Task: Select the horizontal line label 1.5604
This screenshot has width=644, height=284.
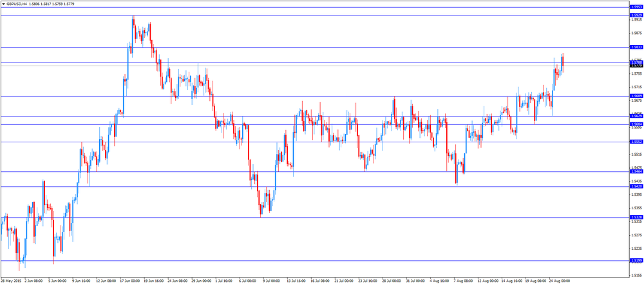Action: coord(636,124)
